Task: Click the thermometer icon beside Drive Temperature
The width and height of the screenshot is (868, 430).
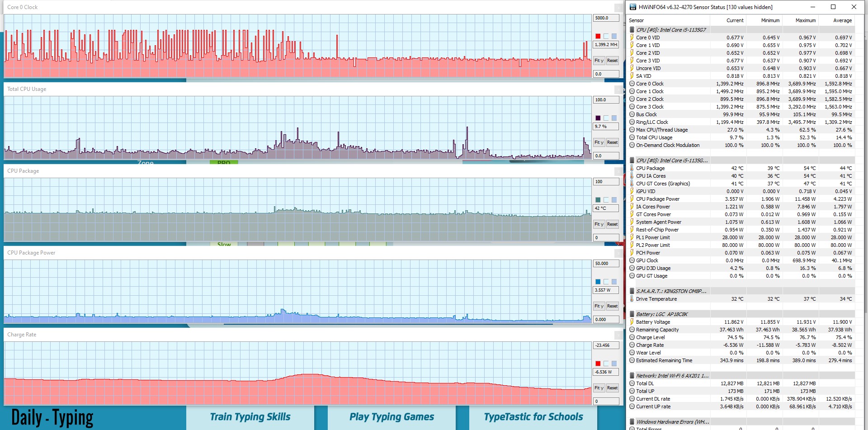Action: (x=632, y=299)
